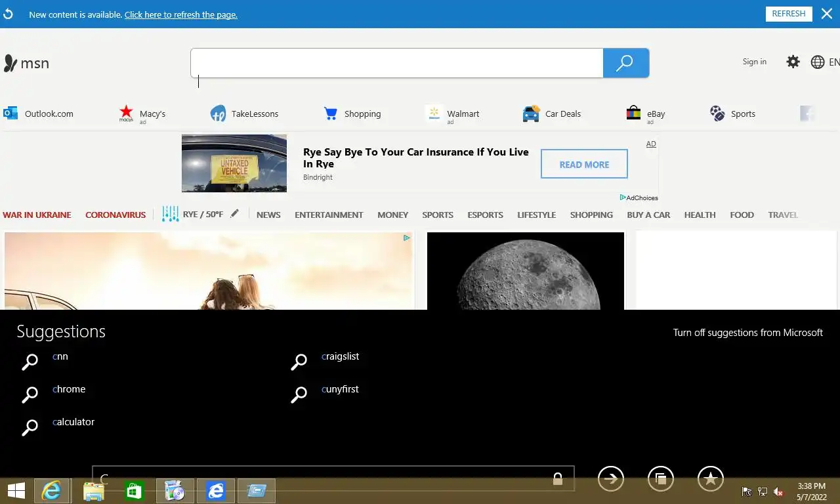
Task: Click the MSN web search input field
Action: (x=397, y=63)
